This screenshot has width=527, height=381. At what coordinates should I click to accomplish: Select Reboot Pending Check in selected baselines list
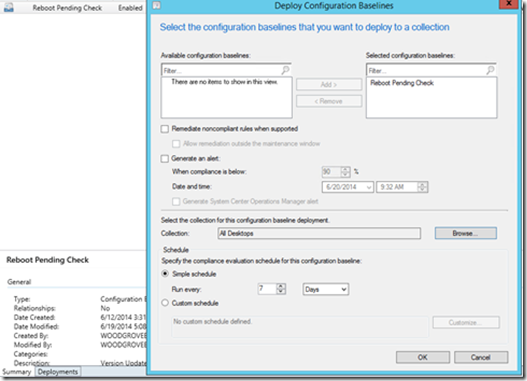(x=402, y=83)
